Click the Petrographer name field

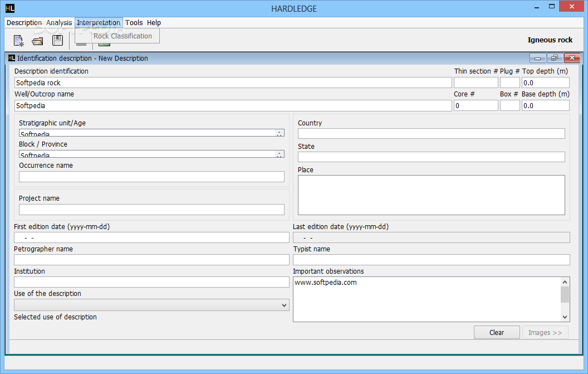151,260
